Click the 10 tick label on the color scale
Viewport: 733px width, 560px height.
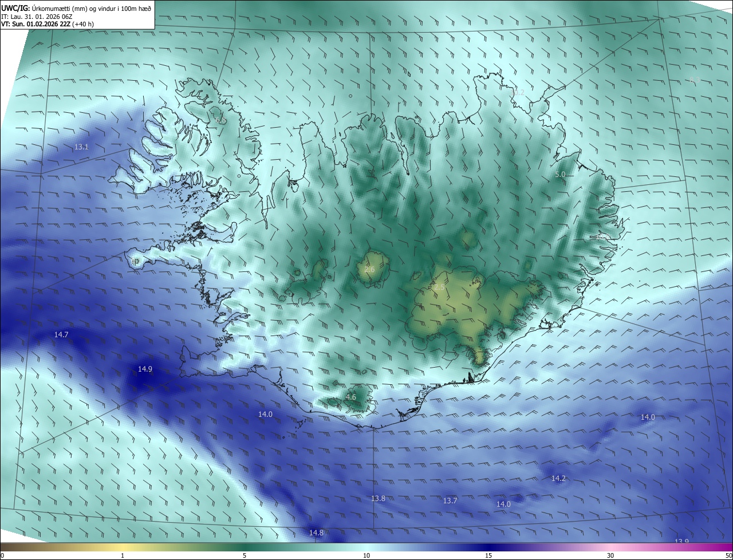click(x=366, y=555)
